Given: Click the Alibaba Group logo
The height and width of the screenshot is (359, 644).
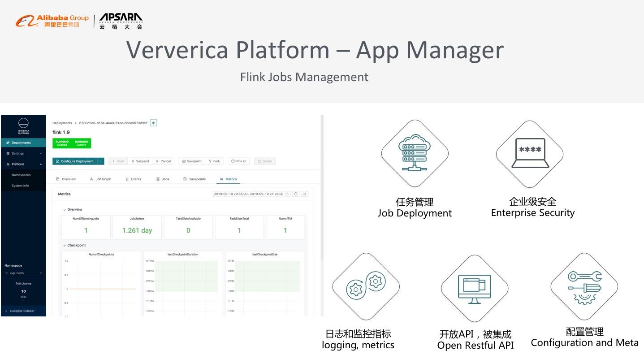Looking at the screenshot, I should click(x=52, y=21).
